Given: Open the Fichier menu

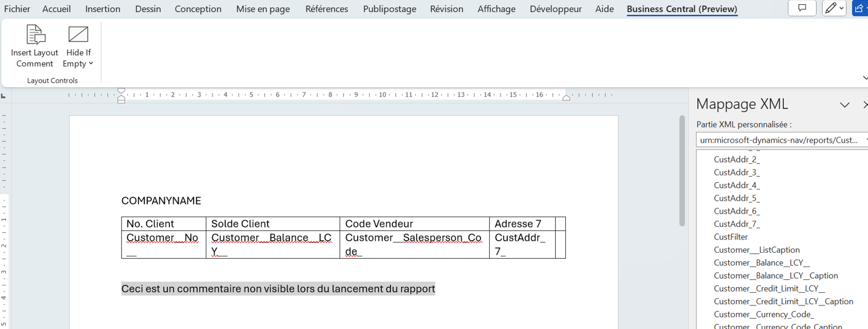Looking at the screenshot, I should [17, 9].
